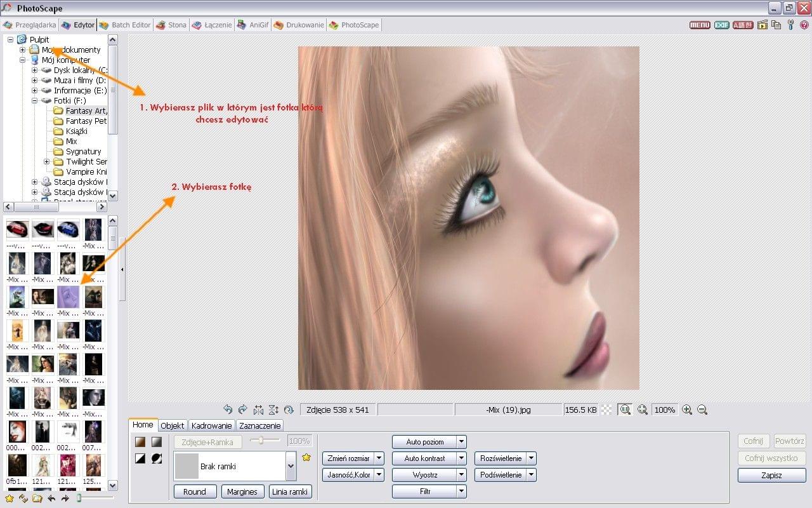Open the Rozświetlenie dropdown arrow
812x508 pixels.
point(532,458)
